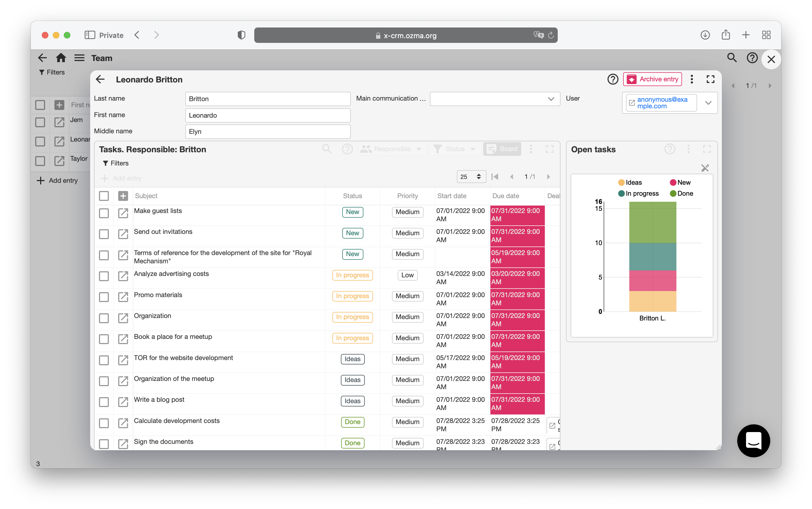The height and width of the screenshot is (509, 812).
Task: Click chart tools icon above legend
Action: (x=705, y=168)
